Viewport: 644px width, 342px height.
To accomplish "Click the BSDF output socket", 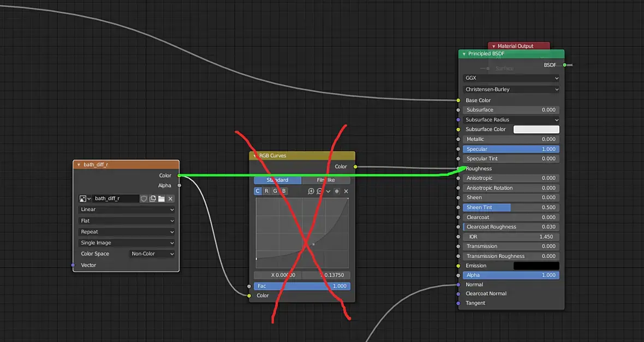I will click(564, 65).
